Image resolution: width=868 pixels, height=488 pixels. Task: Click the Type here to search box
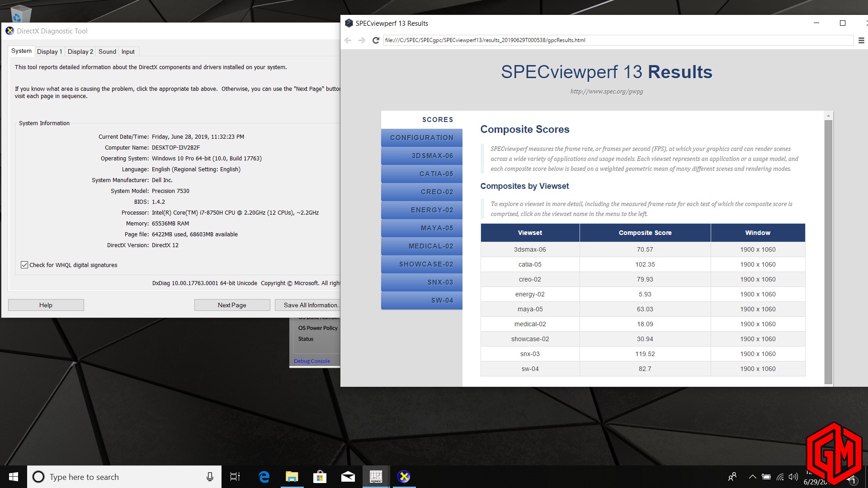coord(124,477)
